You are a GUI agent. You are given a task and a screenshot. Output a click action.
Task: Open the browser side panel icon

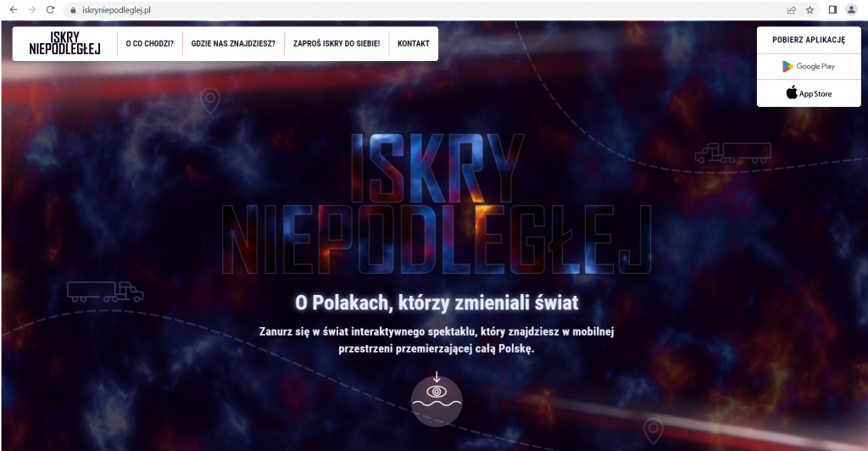click(x=832, y=10)
